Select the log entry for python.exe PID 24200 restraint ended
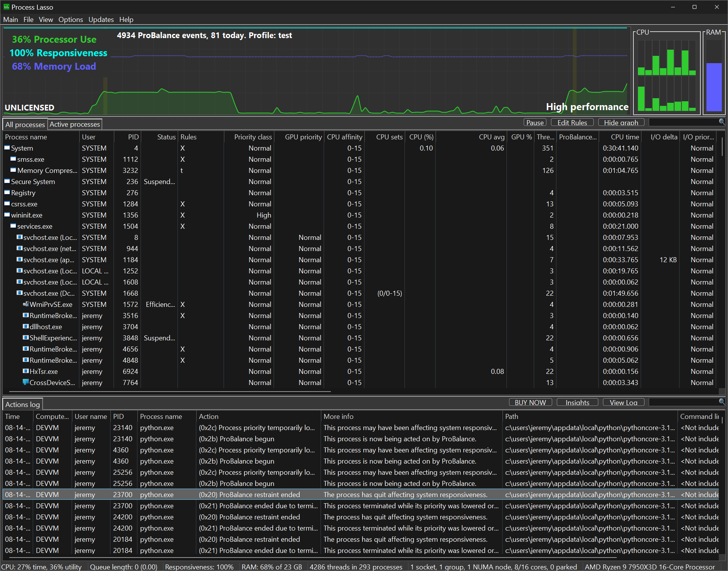Screen dimensions: 728x571 [x=361, y=517]
